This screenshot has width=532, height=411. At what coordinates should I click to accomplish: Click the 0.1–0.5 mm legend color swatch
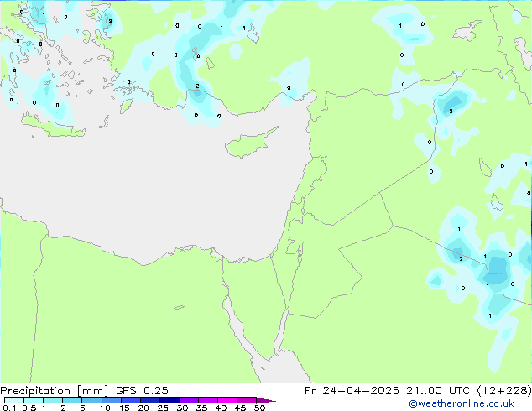[14, 400]
